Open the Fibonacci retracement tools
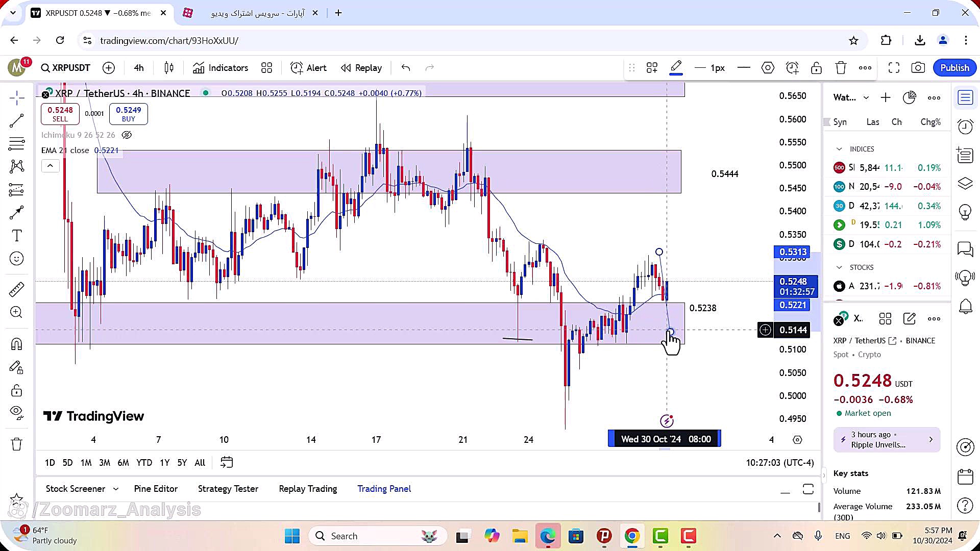980x551 pixels. tap(17, 144)
